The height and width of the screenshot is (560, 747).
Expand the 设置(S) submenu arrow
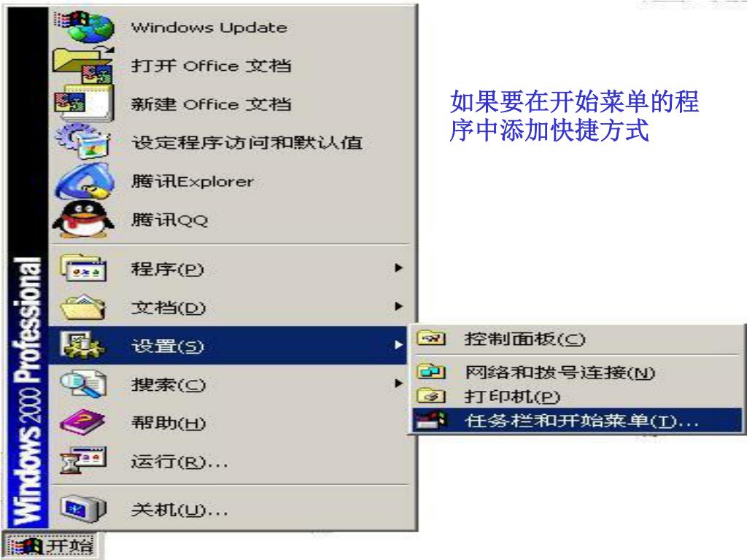(x=399, y=345)
